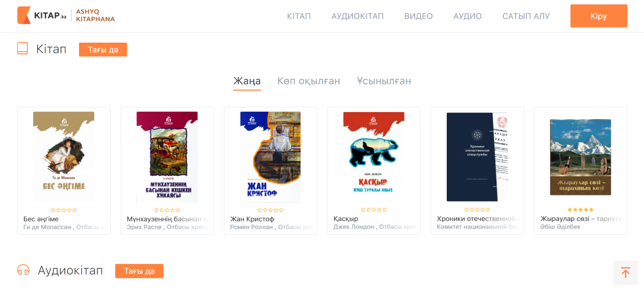This screenshot has height=290, width=644.
Task: Go to the ВИДЕО section
Action: [x=419, y=16]
